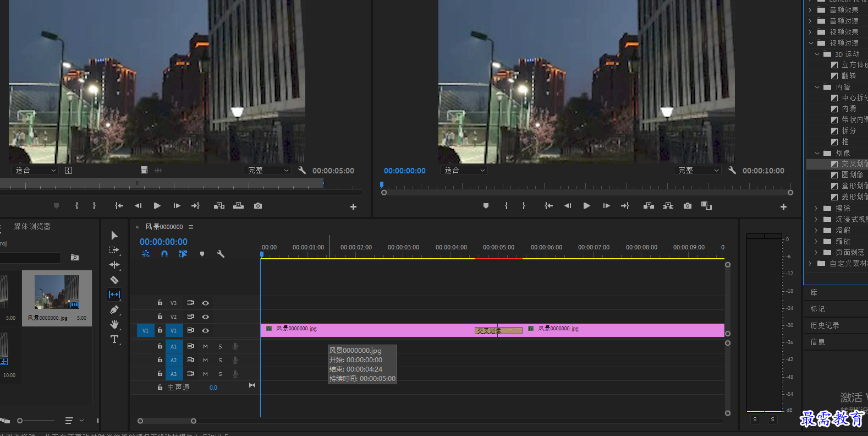Image resolution: width=868 pixels, height=436 pixels.
Task: Toggle linked selection in timeline
Action: point(183,254)
